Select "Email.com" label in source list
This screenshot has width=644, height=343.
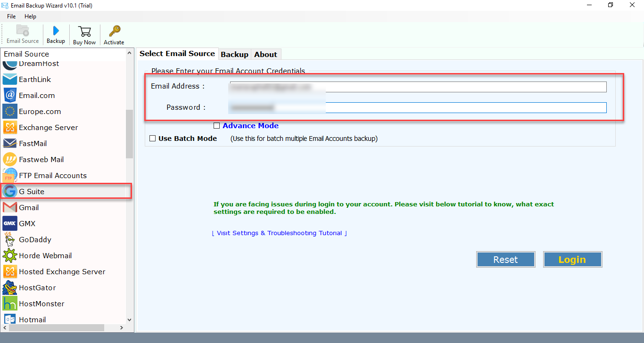tap(37, 96)
